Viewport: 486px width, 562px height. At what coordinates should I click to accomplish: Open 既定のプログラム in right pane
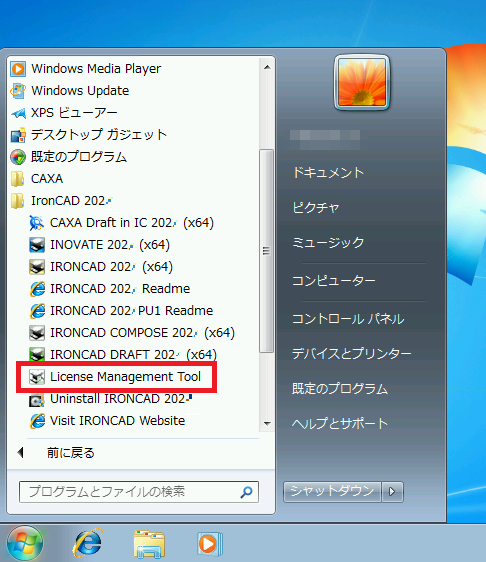[x=340, y=389]
